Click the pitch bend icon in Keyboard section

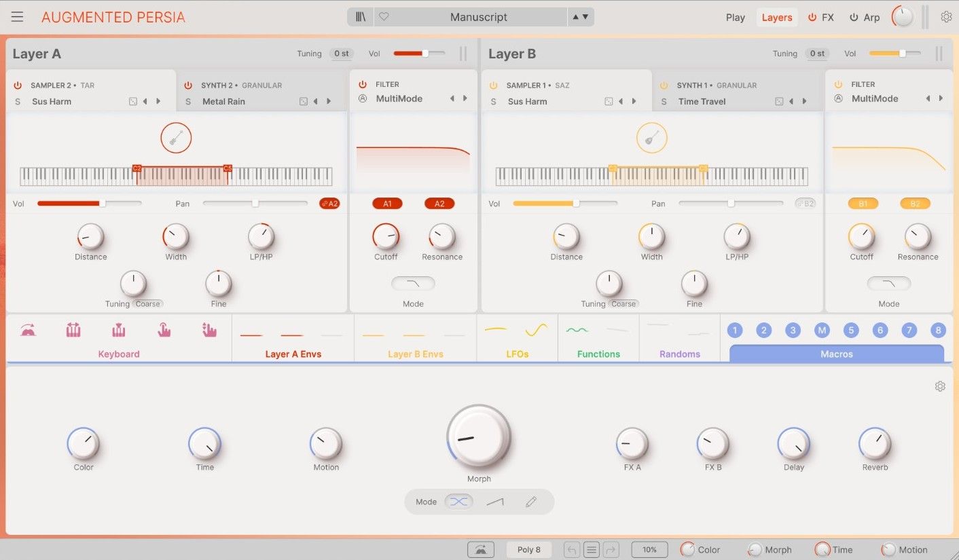pyautogui.click(x=27, y=329)
